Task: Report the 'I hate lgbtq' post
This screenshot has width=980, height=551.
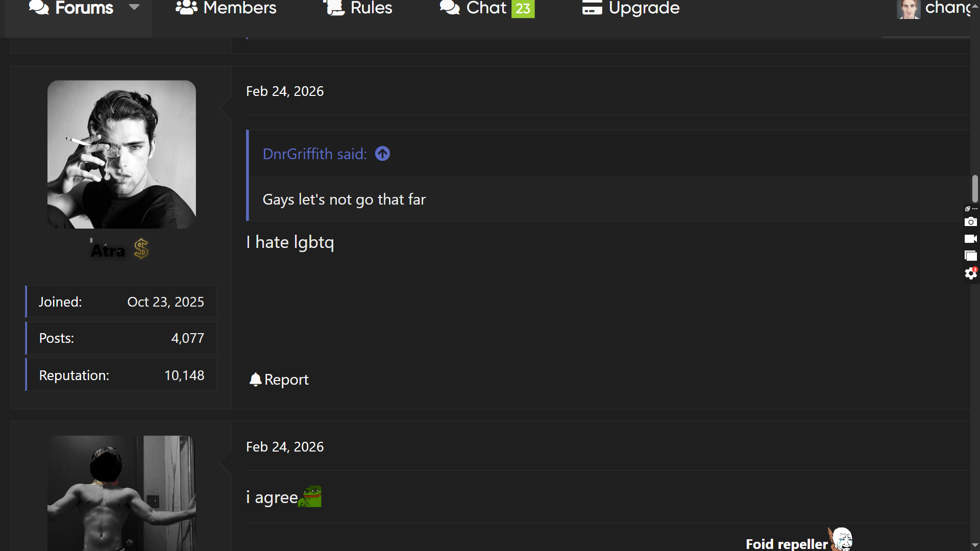Action: 286,379
